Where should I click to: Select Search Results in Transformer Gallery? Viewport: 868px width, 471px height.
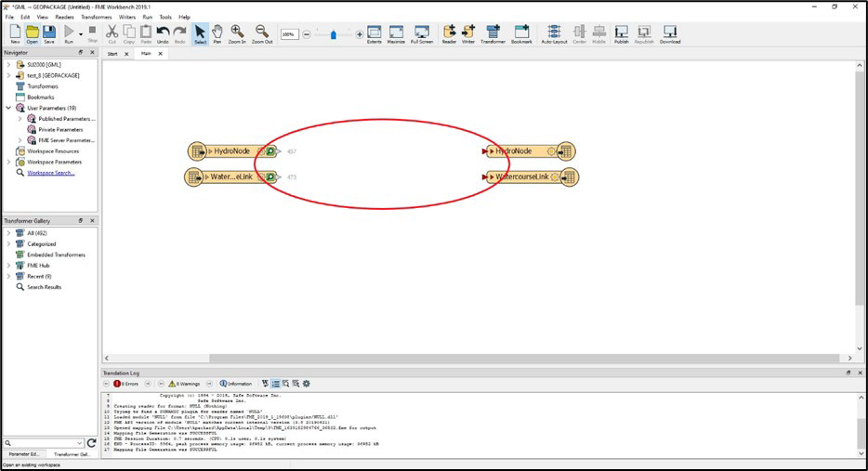tap(45, 287)
